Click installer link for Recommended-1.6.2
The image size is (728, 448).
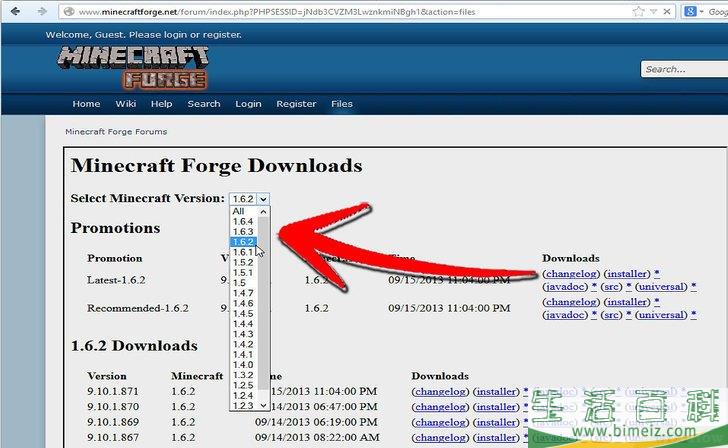point(627,302)
